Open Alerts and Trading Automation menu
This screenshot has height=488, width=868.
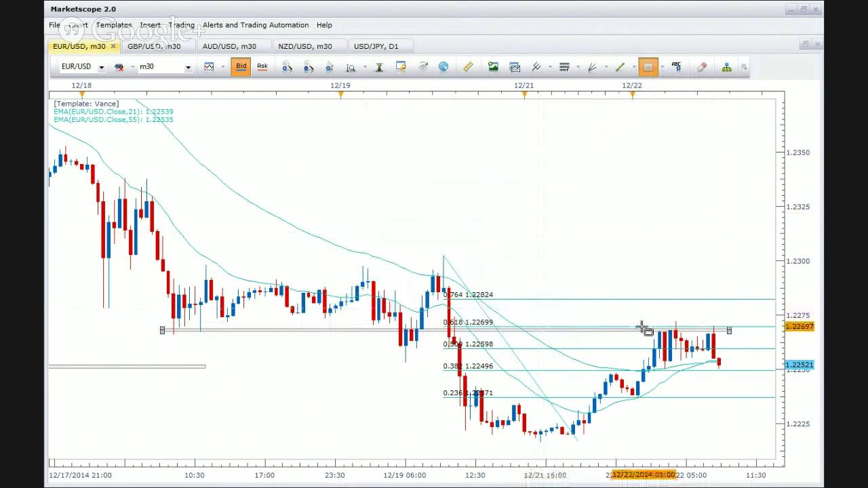coord(256,25)
